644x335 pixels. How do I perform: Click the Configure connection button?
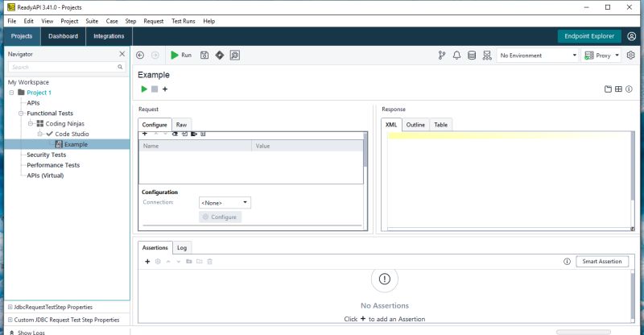click(220, 217)
